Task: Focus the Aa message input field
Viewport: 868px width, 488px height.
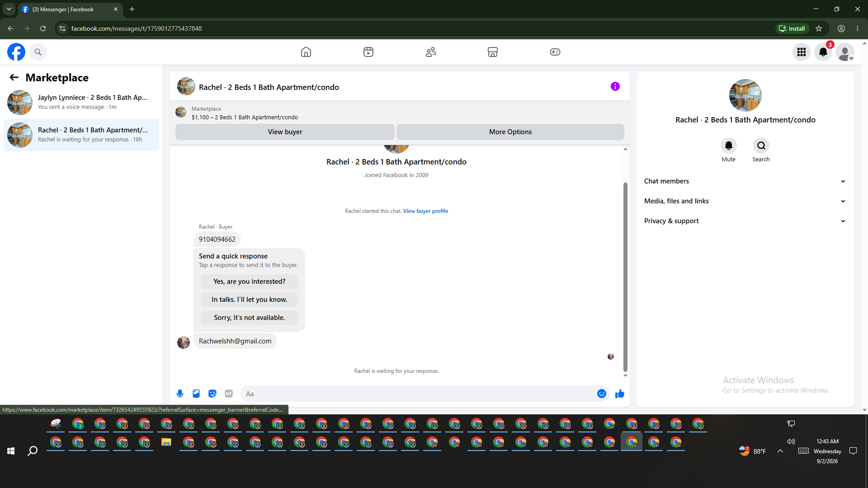Action: point(418,394)
